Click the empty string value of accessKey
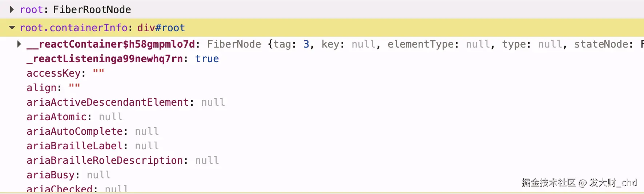 click(98, 73)
